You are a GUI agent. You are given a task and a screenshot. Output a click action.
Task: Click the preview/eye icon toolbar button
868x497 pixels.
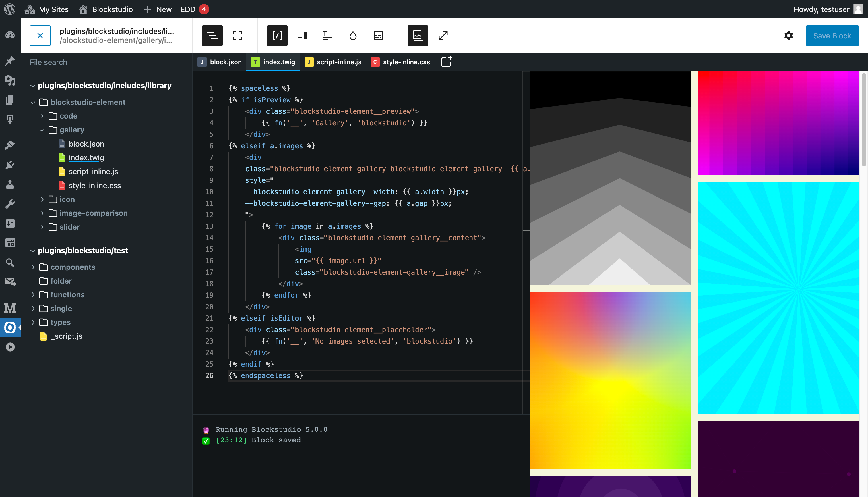417,35
